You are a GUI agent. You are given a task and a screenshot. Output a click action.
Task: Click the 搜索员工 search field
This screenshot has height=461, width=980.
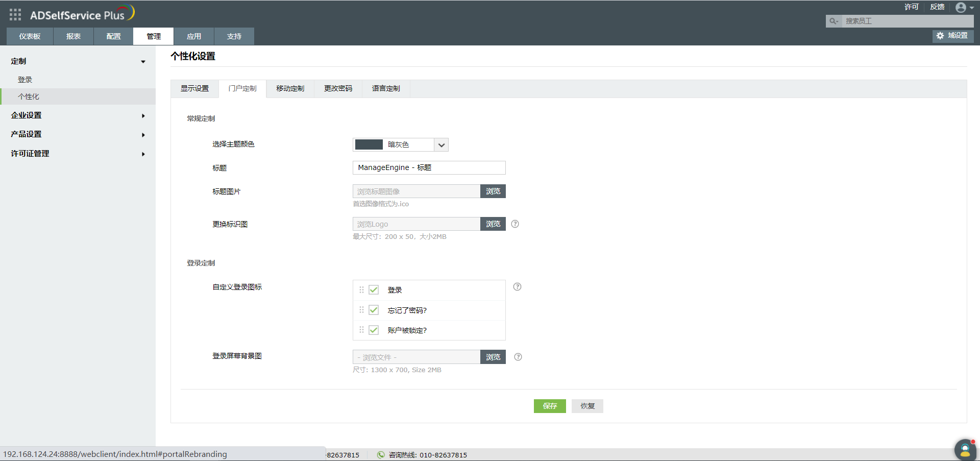(908, 21)
